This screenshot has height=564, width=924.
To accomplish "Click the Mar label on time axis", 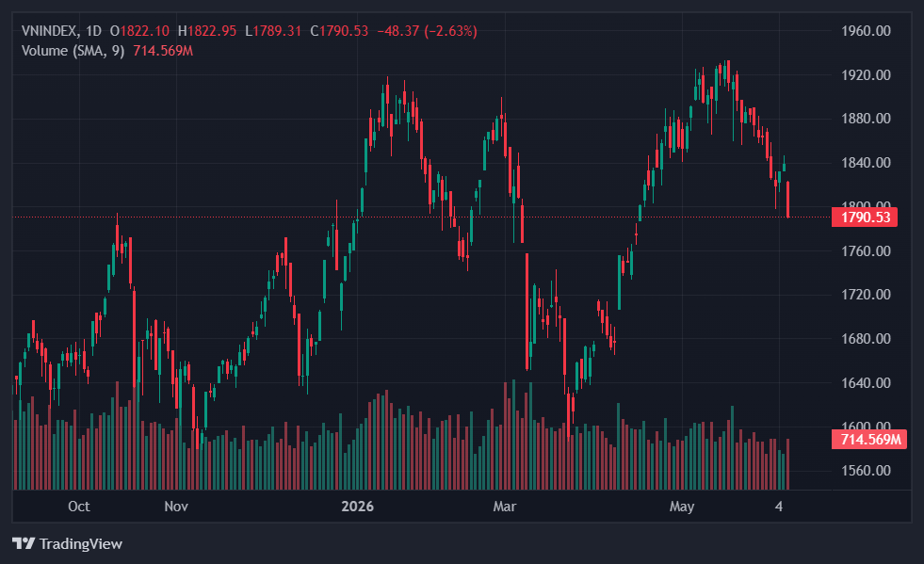I will coord(505,507).
